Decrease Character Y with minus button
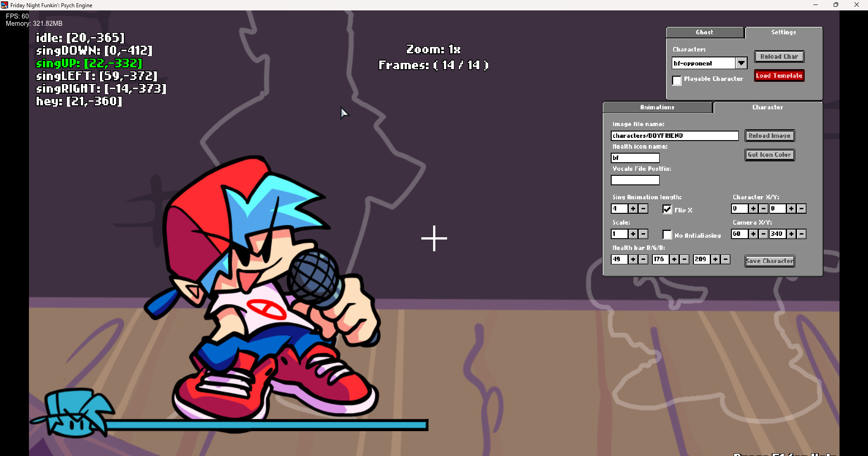The height and width of the screenshot is (456, 868). coord(802,208)
